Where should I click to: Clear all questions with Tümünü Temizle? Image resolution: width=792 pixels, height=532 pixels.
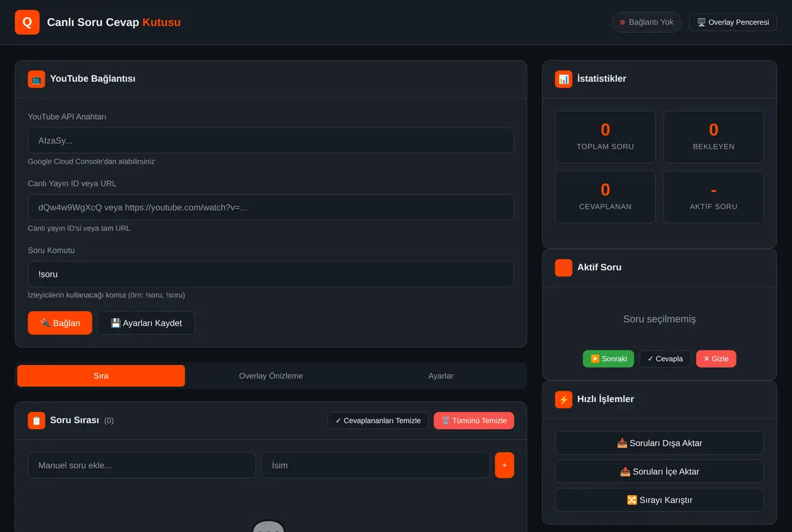[474, 420]
